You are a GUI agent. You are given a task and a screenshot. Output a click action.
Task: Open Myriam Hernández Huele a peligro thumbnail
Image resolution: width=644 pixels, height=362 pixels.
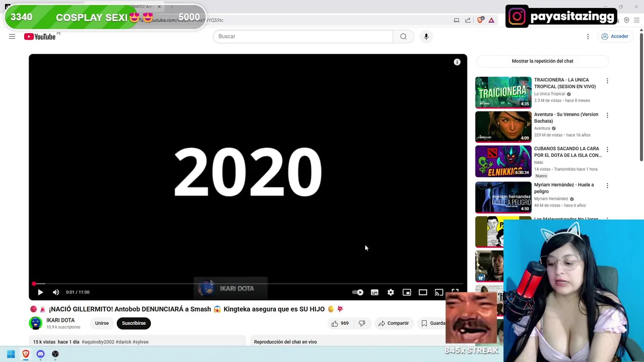point(503,197)
